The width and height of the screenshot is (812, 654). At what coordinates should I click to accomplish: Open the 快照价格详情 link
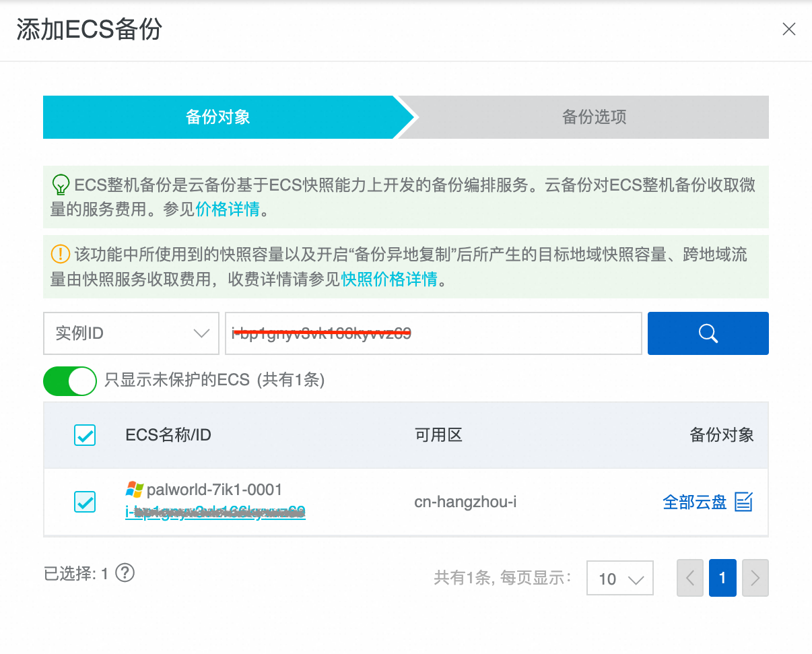389,279
